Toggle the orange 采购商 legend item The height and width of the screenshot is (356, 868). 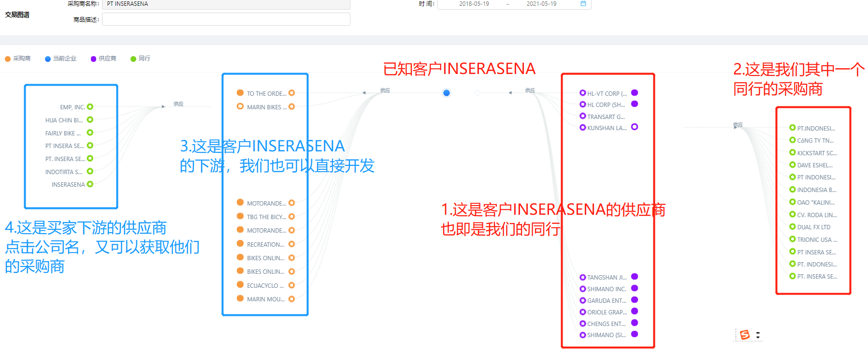(x=18, y=59)
